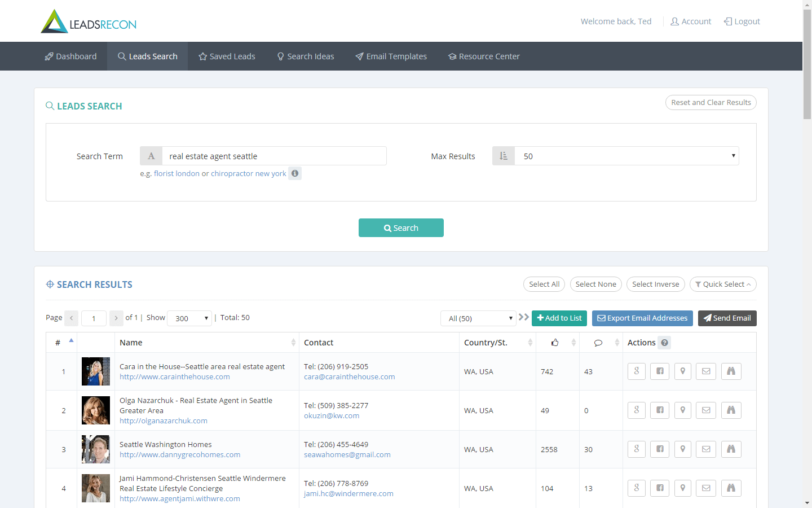
Task: Click binoculars icon in the first result row
Action: pyautogui.click(x=731, y=371)
